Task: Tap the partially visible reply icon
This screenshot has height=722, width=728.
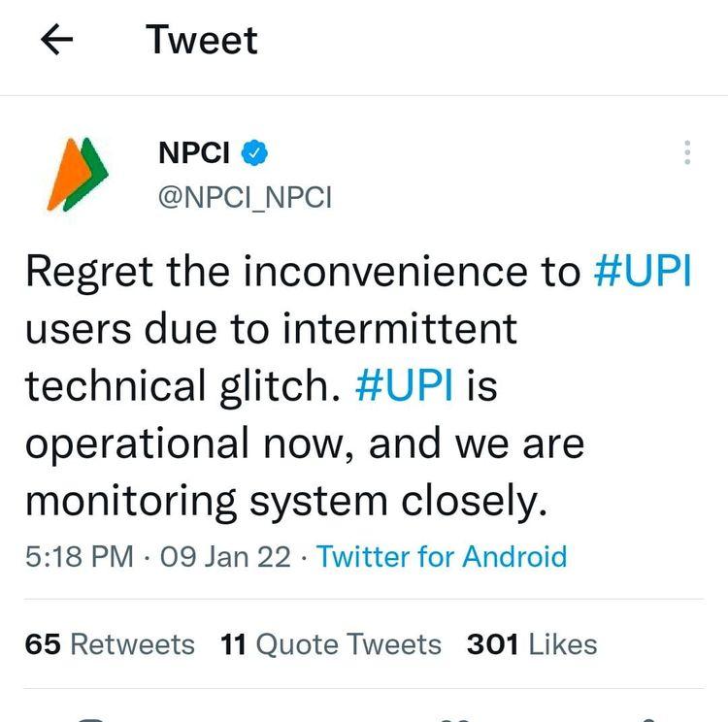Action: (x=92, y=719)
